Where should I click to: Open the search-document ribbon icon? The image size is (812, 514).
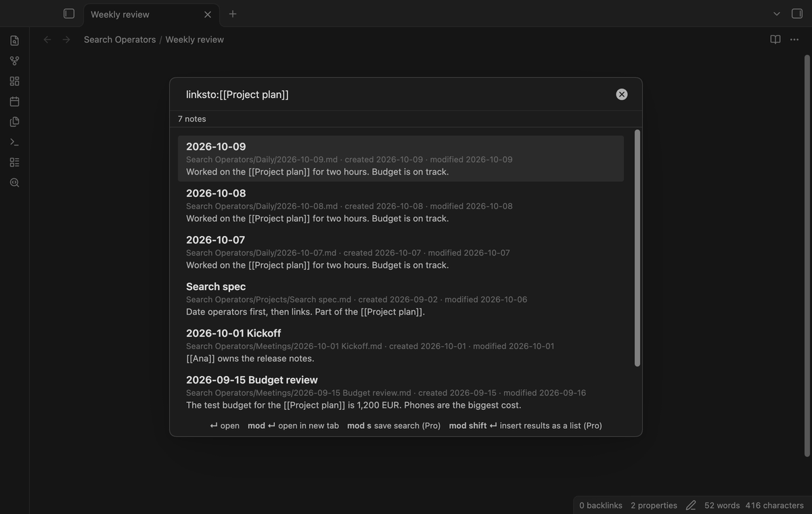tap(14, 182)
